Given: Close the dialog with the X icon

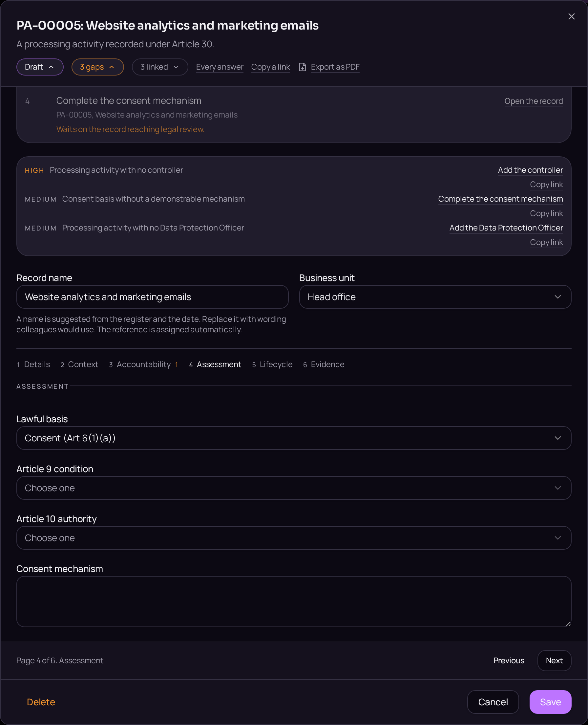Looking at the screenshot, I should [x=571, y=17].
